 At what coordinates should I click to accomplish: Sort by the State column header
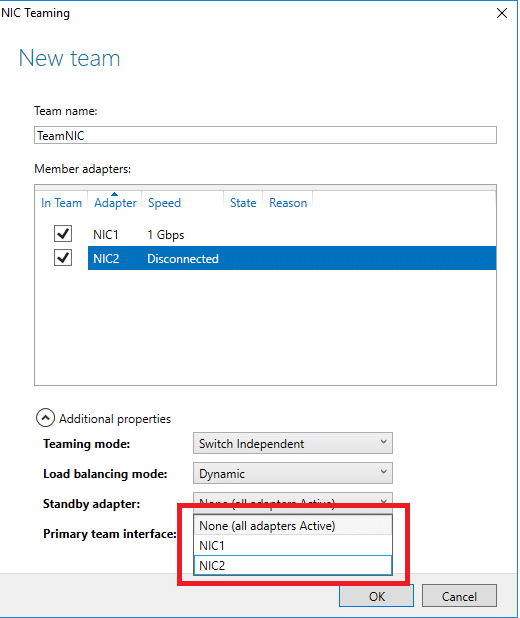[x=243, y=203]
